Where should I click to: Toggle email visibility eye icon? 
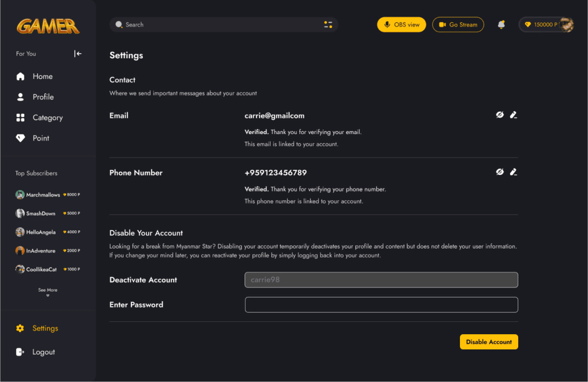500,115
